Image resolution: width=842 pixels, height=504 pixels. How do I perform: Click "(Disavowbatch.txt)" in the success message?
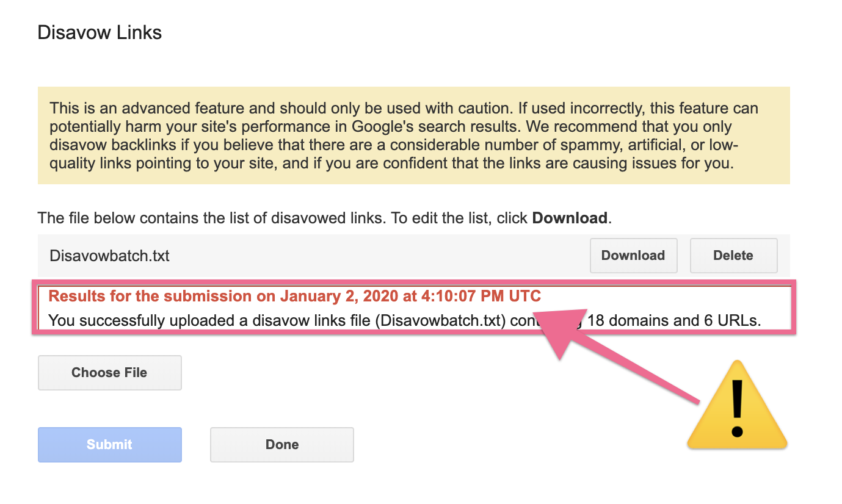click(438, 320)
